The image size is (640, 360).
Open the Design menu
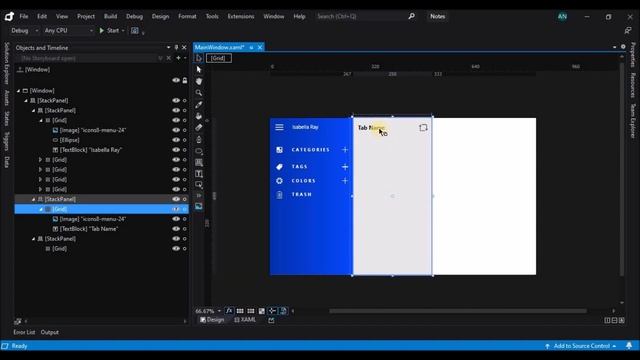click(160, 16)
